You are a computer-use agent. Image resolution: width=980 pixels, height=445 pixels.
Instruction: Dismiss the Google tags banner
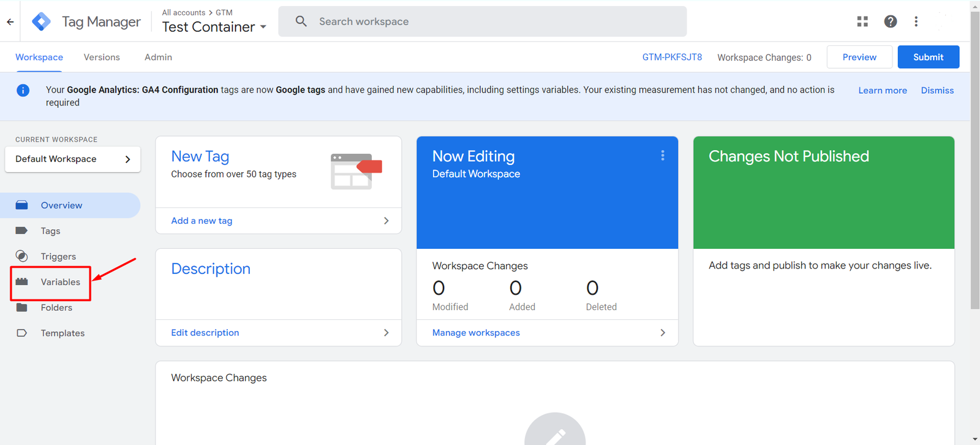pos(937,90)
